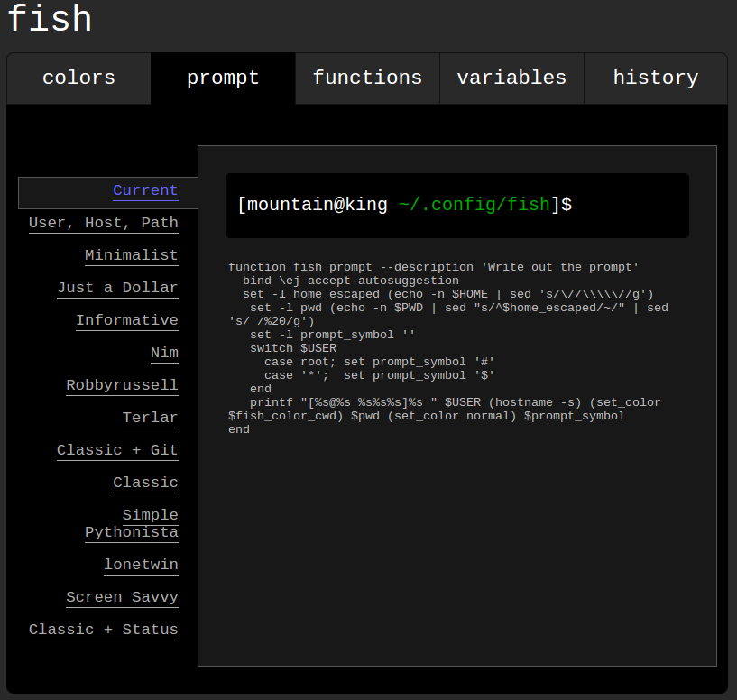Choose the User, Host, Path prompt
Viewport: 737px width, 700px height.
tap(104, 223)
